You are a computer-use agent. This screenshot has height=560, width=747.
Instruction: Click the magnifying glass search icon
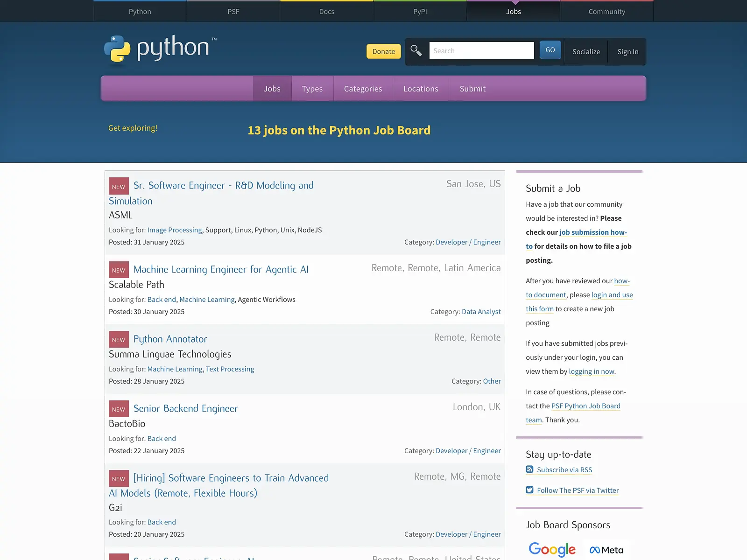click(x=416, y=50)
